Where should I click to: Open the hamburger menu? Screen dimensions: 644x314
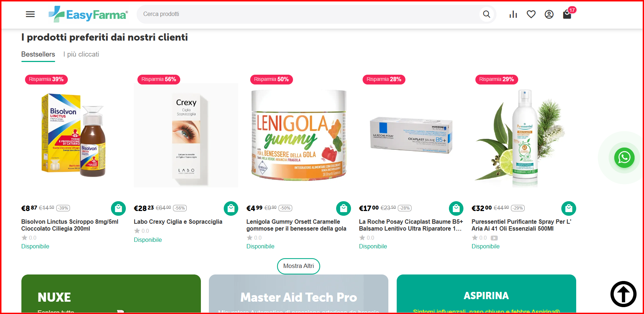tap(30, 14)
